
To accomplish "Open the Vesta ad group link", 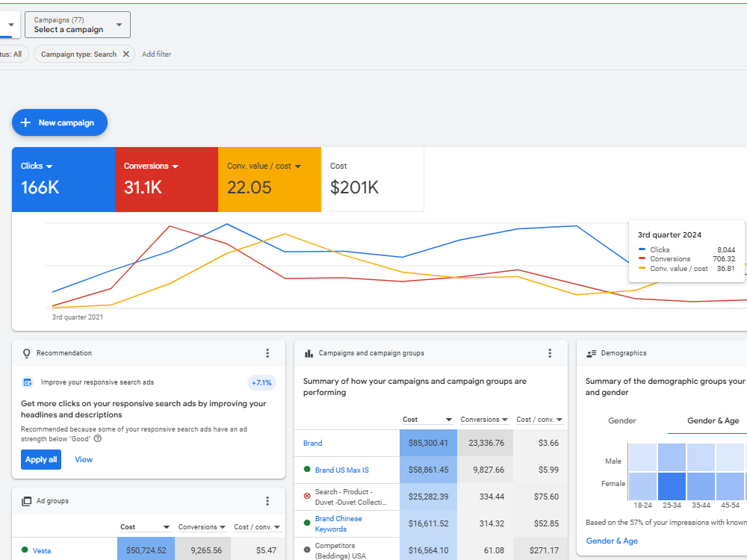I will (42, 550).
